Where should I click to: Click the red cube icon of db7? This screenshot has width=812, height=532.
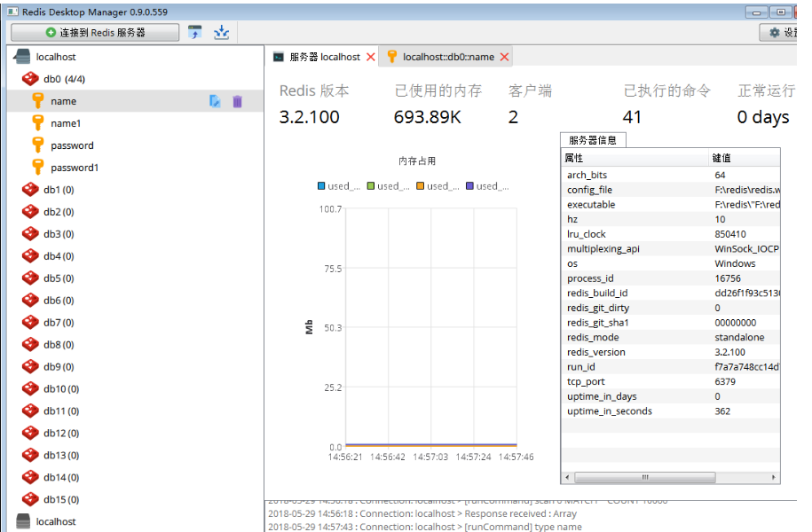coord(30,323)
